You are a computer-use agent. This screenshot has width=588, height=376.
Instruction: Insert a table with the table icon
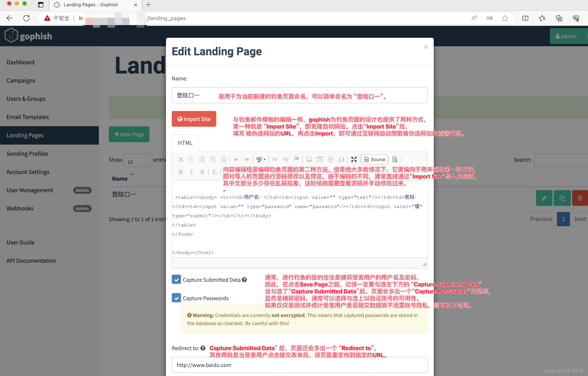[x=320, y=159]
